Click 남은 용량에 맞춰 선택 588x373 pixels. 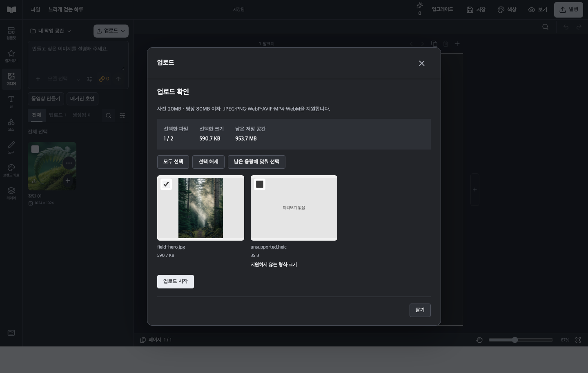256,162
